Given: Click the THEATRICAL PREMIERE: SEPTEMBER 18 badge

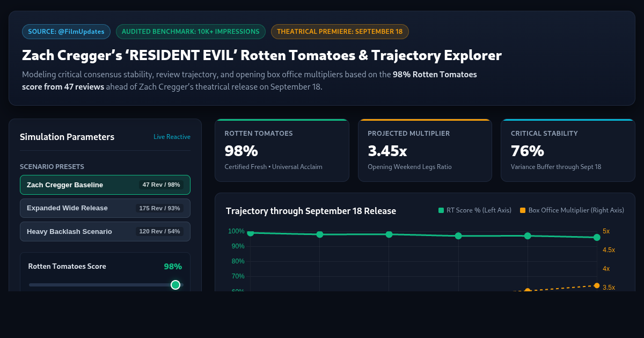Looking at the screenshot, I should tap(340, 32).
